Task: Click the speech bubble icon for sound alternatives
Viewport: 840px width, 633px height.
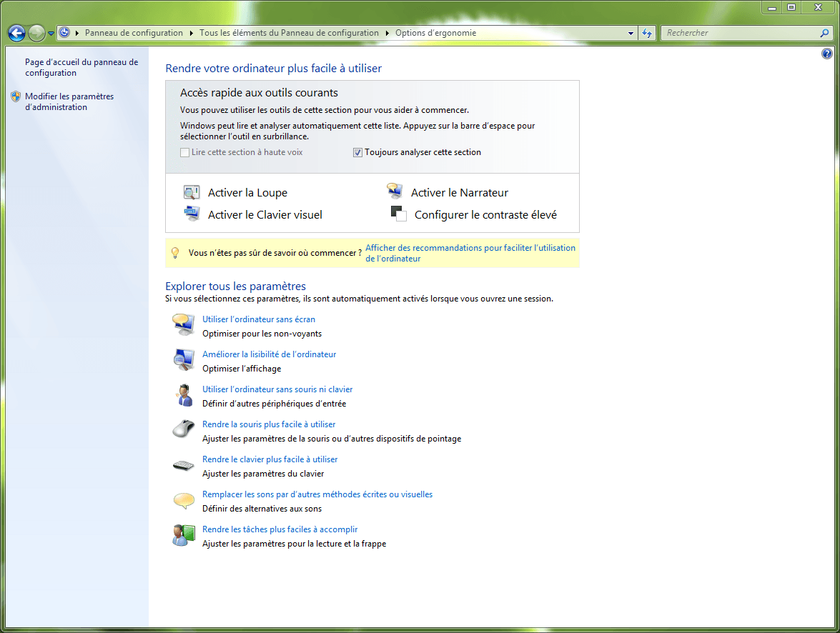Action: 184,501
